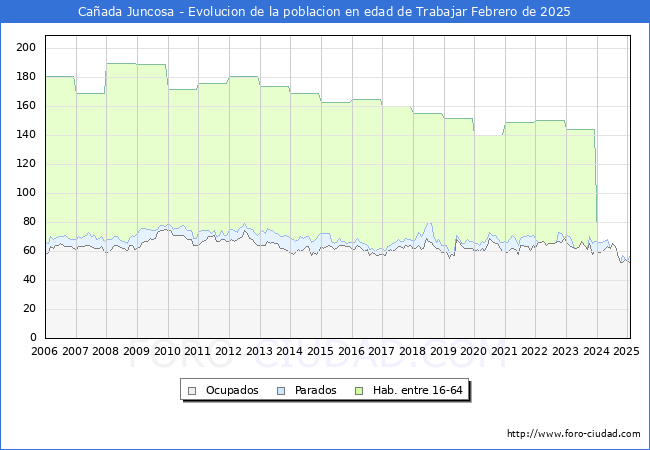Click the 2008 x-axis label

pos(105,351)
